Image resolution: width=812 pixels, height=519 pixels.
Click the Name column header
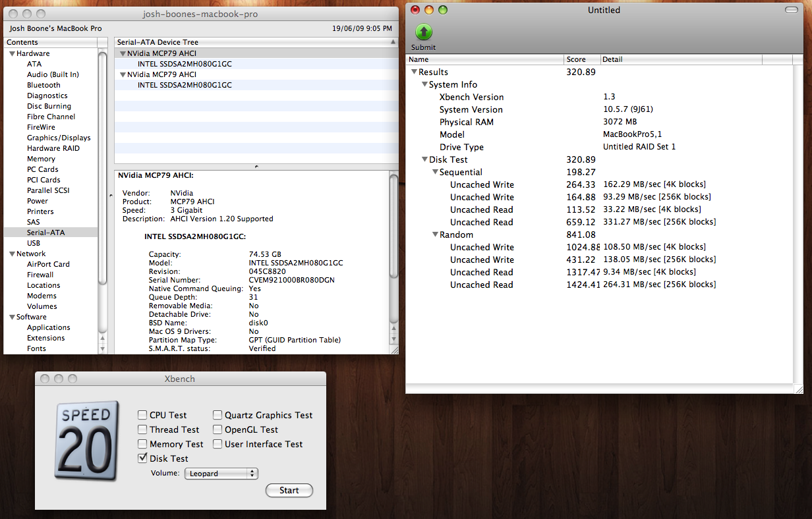pyautogui.click(x=485, y=59)
